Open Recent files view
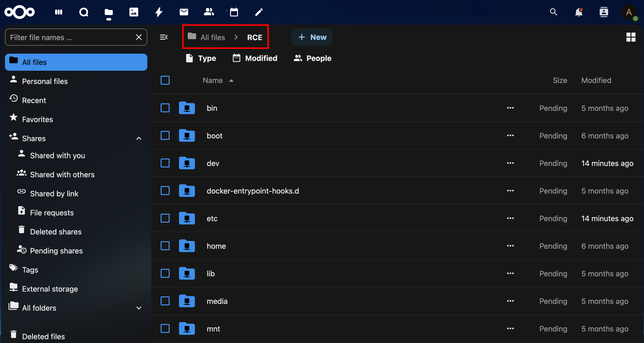 click(76, 100)
